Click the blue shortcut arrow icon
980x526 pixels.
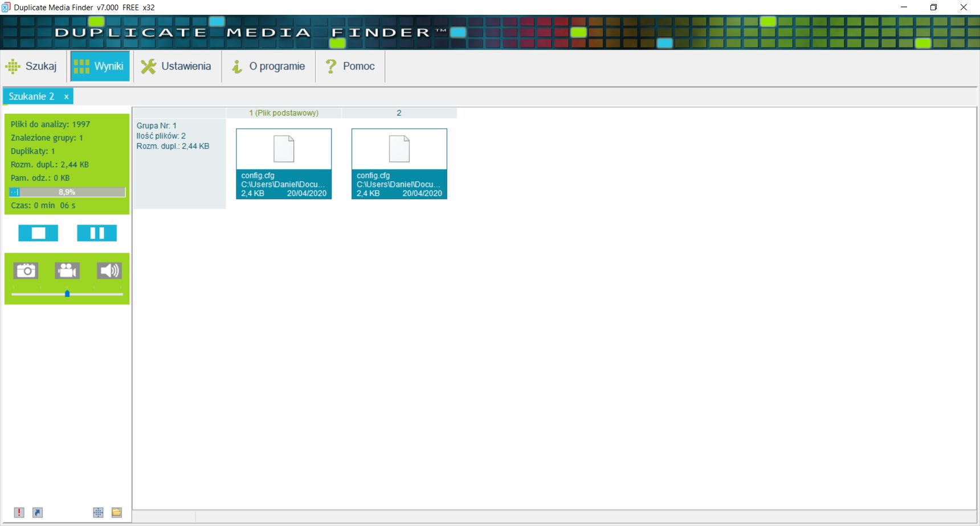pos(38,512)
